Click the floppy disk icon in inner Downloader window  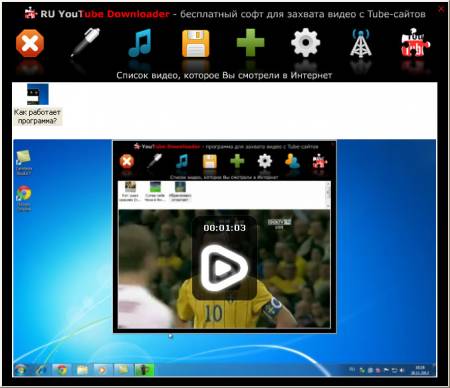pyautogui.click(x=210, y=161)
